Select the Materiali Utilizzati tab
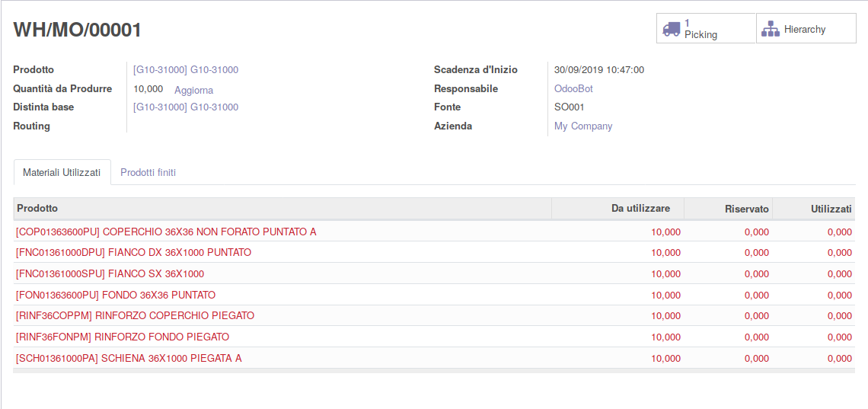This screenshot has height=409, width=868. click(62, 172)
